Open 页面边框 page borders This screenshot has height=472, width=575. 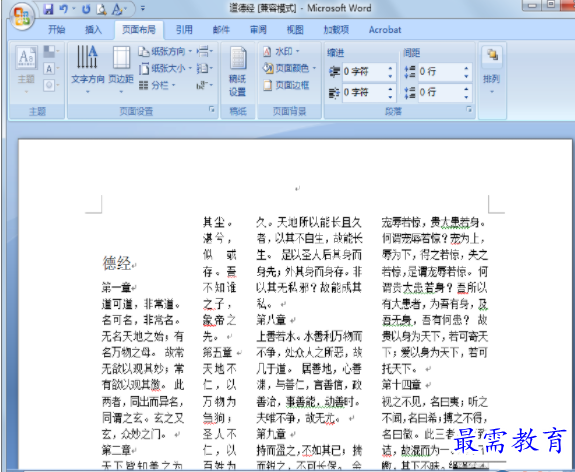[x=286, y=85]
